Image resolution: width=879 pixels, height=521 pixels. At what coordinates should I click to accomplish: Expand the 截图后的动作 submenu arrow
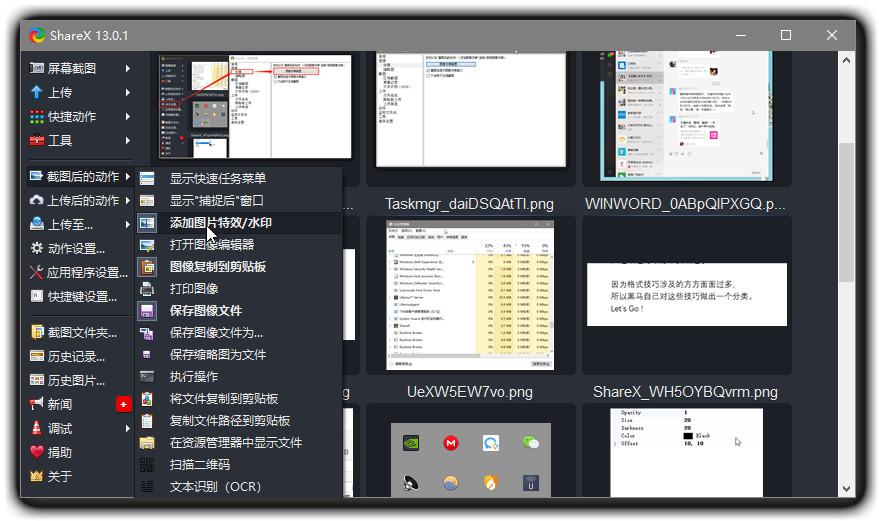[x=128, y=177]
